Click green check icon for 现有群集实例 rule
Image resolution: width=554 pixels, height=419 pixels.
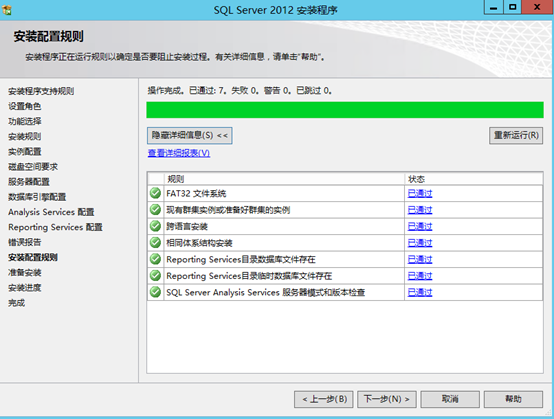pos(155,210)
